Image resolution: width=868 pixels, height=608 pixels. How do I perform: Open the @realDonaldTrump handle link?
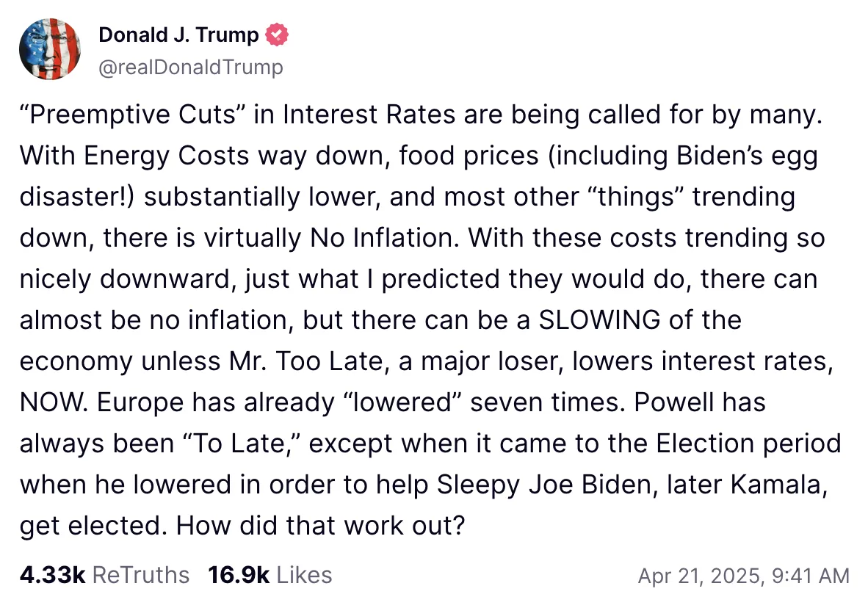pos(190,68)
